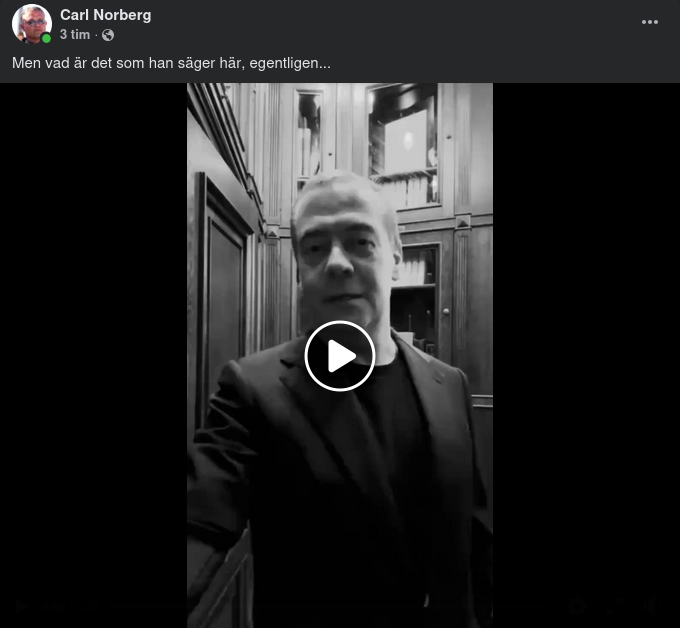The width and height of the screenshot is (680, 628).
Task: Click the small play control at bottom-left
Action: click(20, 606)
